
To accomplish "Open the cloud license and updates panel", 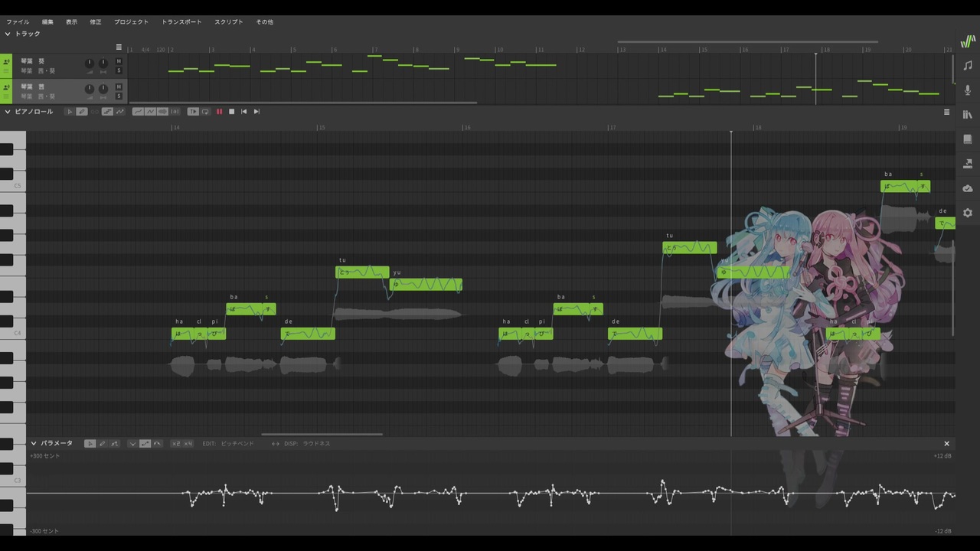I will coord(968,188).
